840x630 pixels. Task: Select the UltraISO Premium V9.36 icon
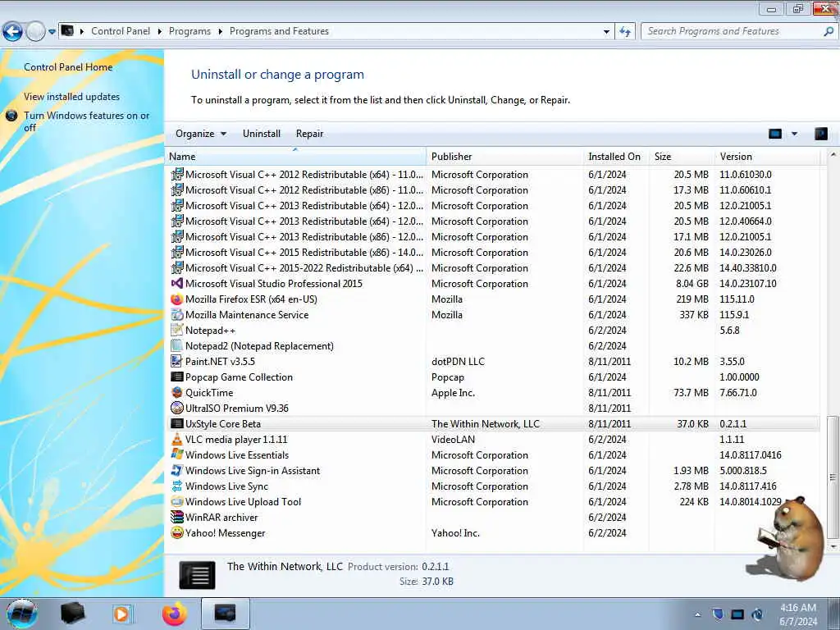click(x=177, y=408)
